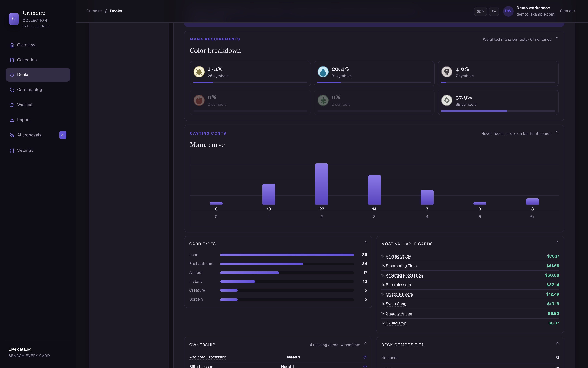Open AI proposals page

pos(38,135)
